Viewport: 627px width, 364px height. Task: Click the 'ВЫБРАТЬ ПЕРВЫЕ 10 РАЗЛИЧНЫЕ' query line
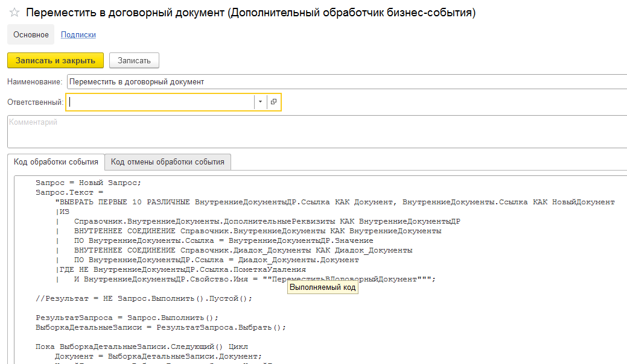(335, 202)
